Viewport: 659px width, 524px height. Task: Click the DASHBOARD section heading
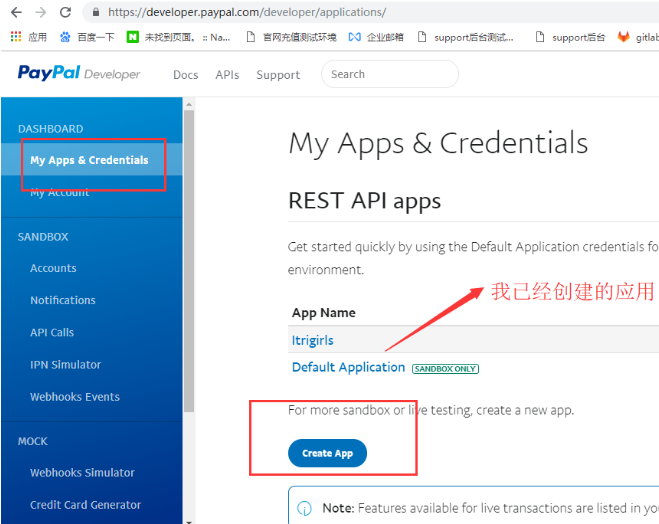(50, 129)
